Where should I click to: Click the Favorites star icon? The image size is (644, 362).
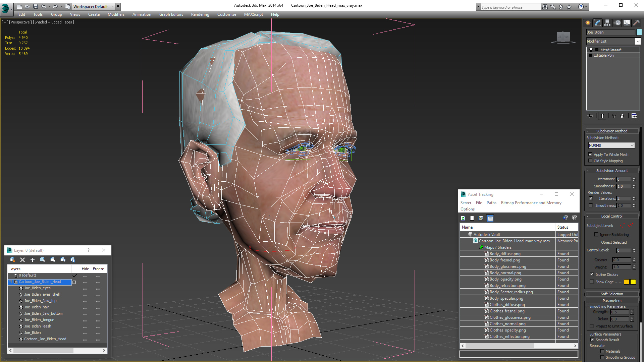point(569,7)
